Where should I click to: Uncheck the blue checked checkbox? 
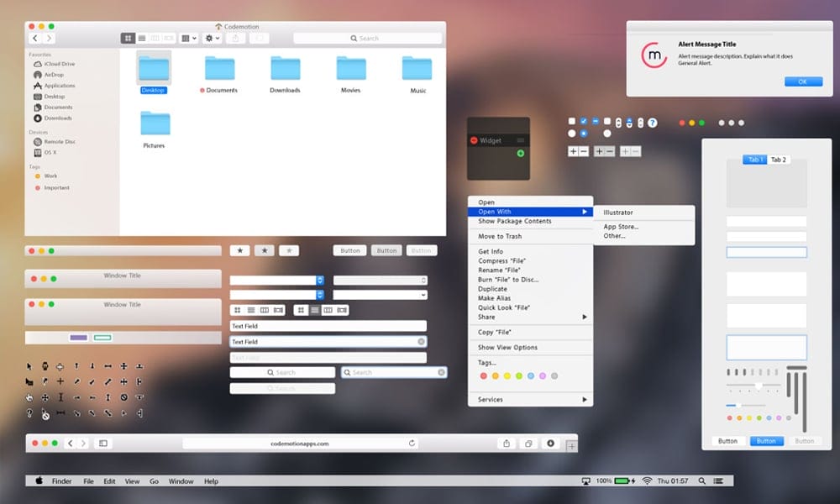point(585,120)
